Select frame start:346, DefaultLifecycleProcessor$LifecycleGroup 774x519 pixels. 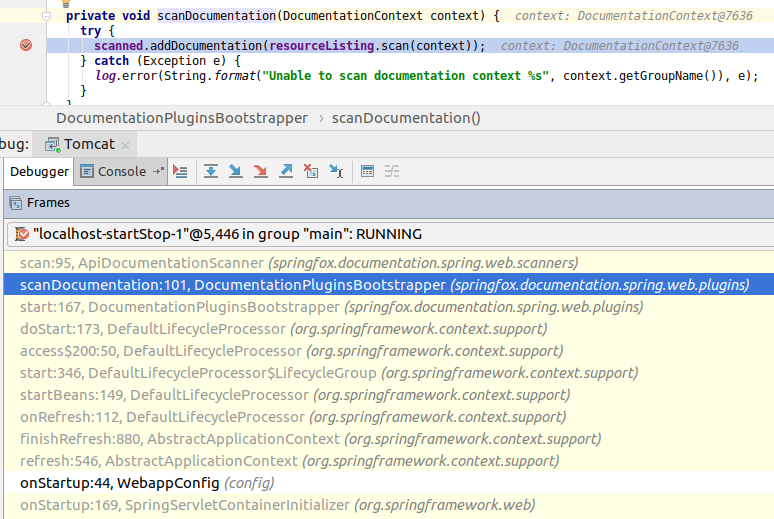(389, 373)
